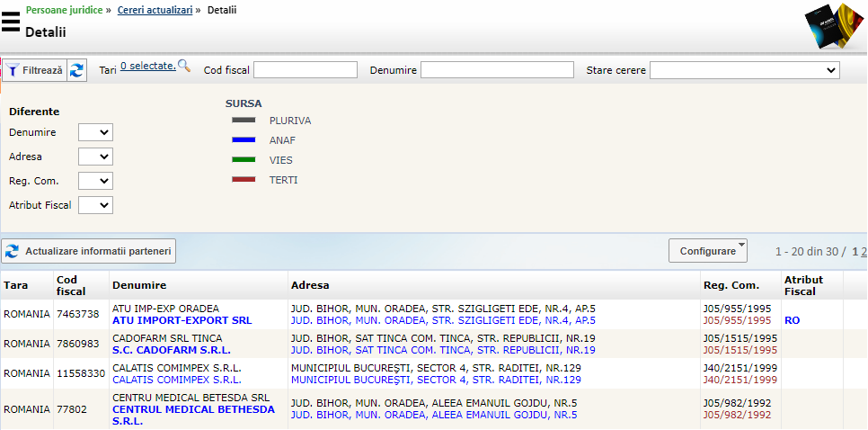Expand the Reg. Com. differences dropdown
The width and height of the screenshot is (868, 430).
click(x=95, y=181)
